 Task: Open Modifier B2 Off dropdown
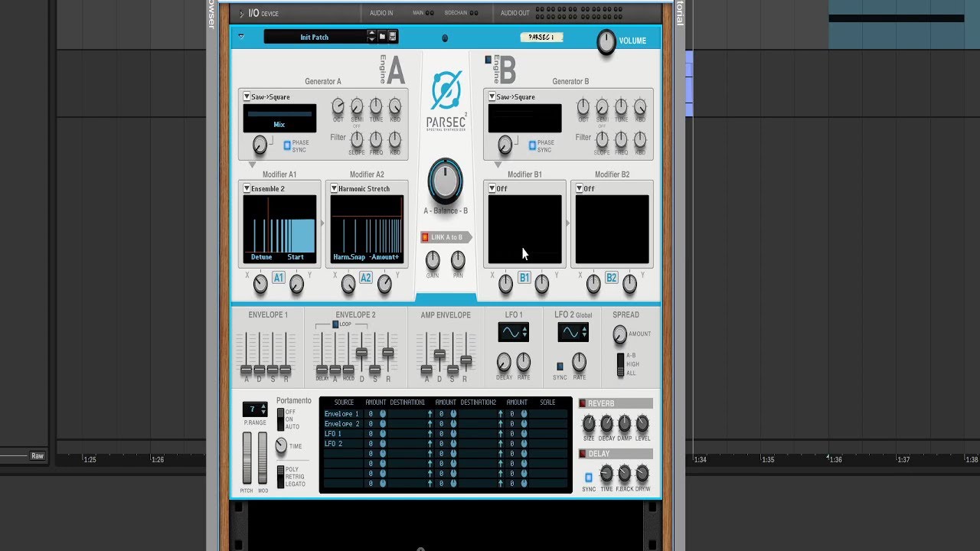click(580, 188)
